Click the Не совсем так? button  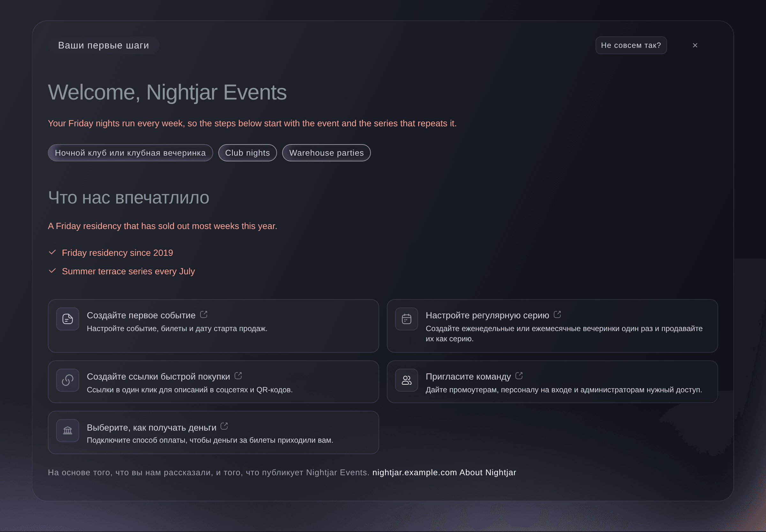pyautogui.click(x=631, y=45)
